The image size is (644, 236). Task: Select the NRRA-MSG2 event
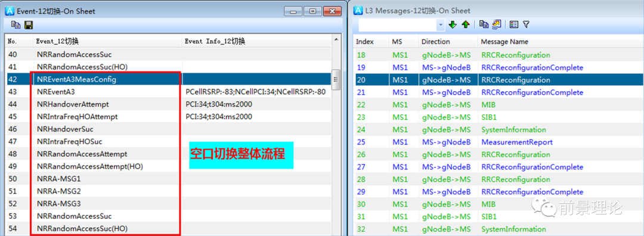[168, 191]
